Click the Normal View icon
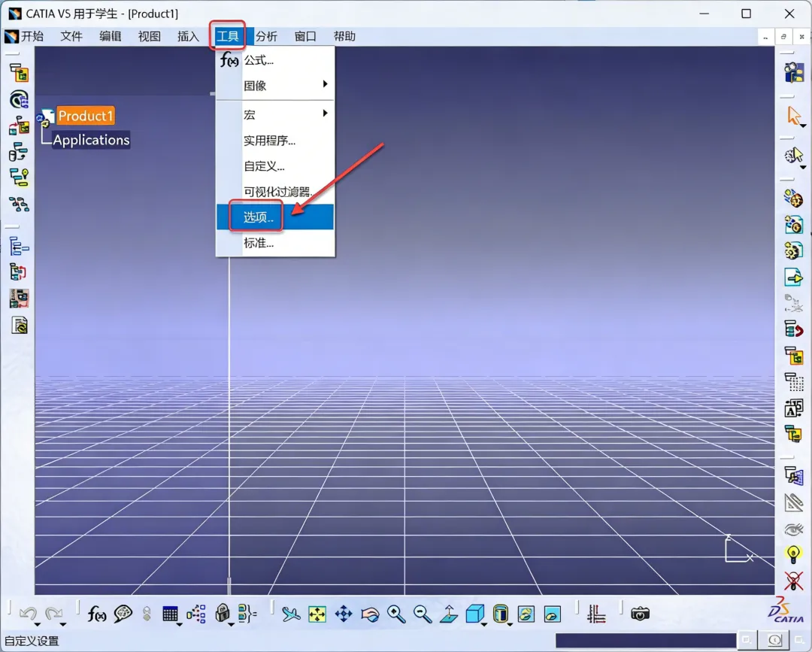Screen dimensions: 812x652 449,614
